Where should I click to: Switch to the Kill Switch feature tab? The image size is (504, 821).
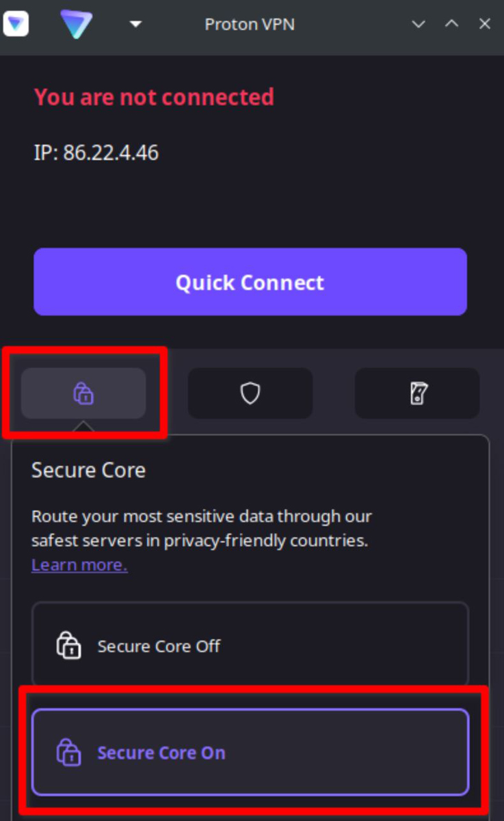click(x=417, y=393)
